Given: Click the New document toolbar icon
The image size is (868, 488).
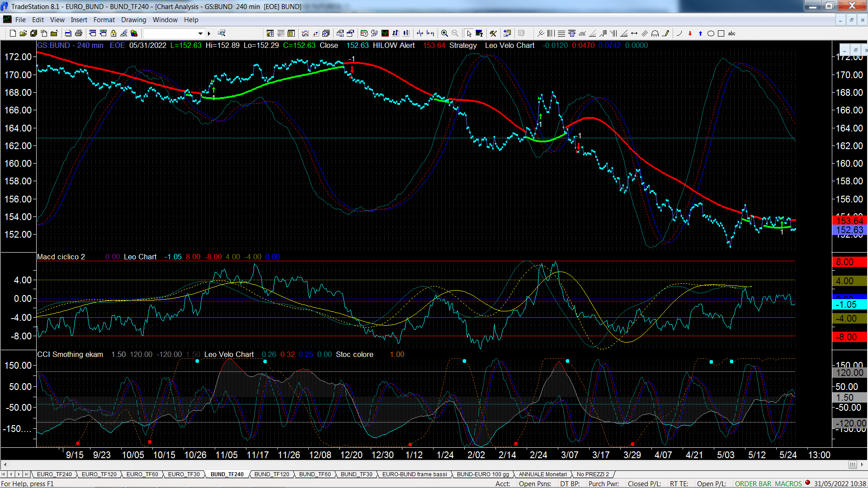Looking at the screenshot, I should (x=13, y=33).
